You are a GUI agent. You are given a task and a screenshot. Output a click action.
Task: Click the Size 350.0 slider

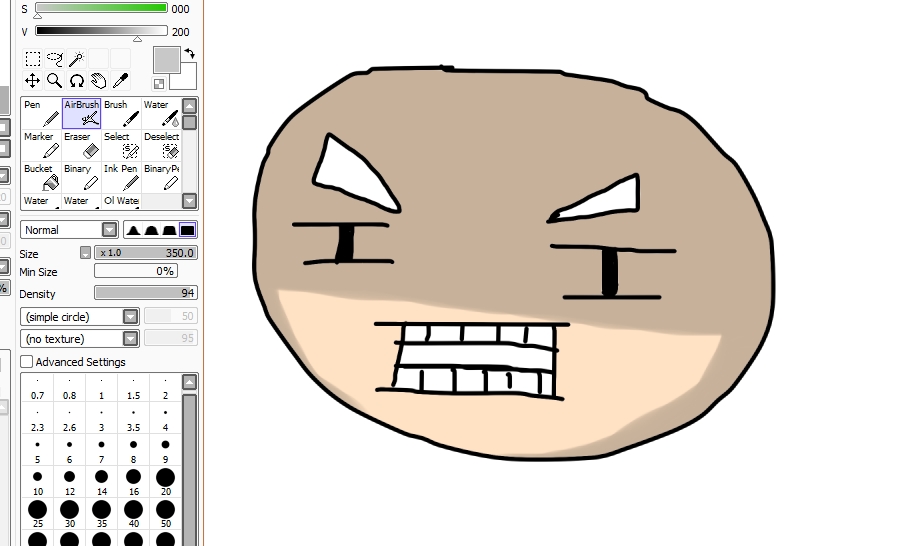click(146, 253)
